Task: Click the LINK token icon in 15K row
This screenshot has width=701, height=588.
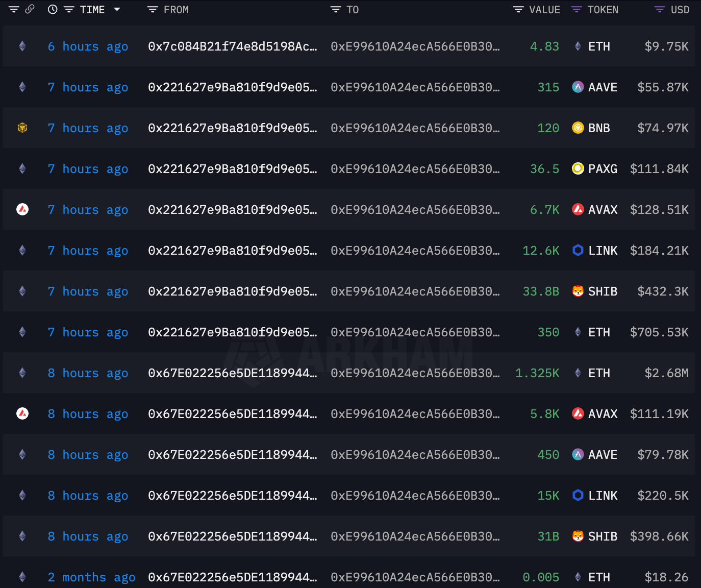Action: [x=578, y=495]
